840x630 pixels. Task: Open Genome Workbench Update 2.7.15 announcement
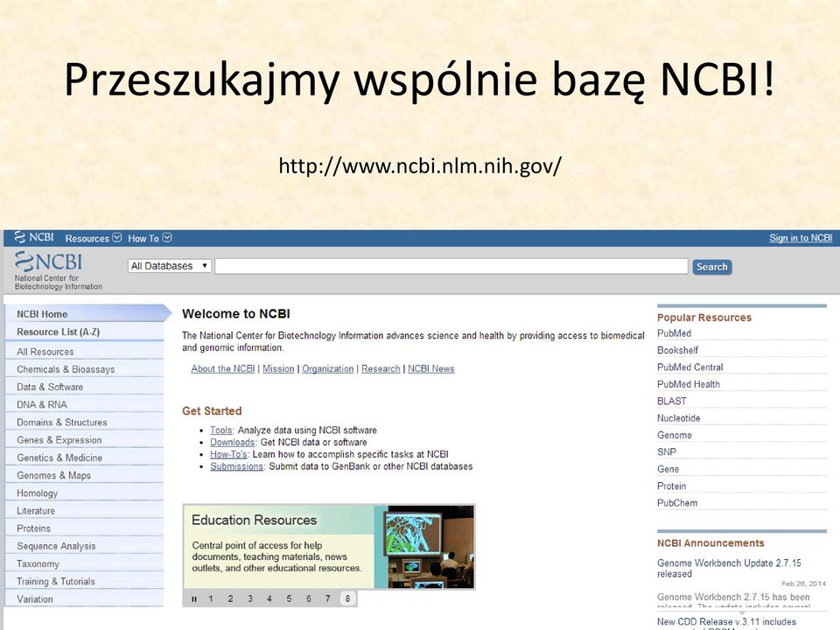(x=729, y=569)
